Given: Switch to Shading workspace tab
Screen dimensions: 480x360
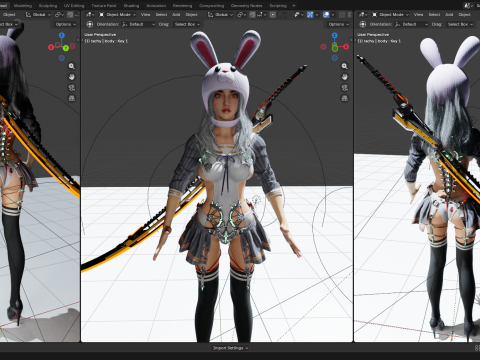Looking at the screenshot, I should 131,5.
